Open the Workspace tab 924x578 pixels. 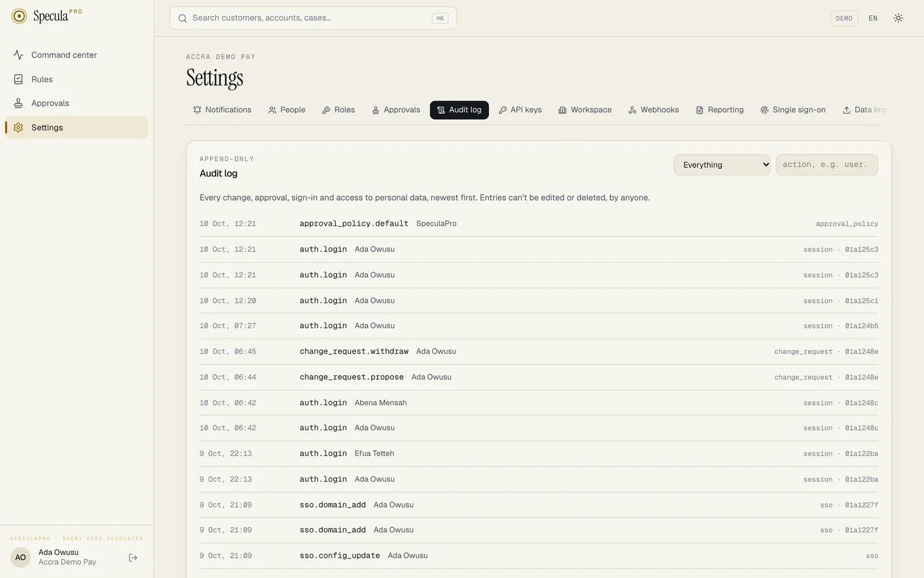coord(585,110)
